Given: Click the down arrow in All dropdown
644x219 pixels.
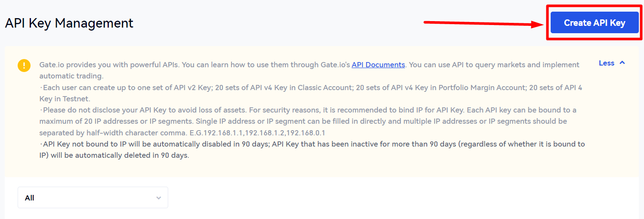Looking at the screenshot, I should point(159,198).
